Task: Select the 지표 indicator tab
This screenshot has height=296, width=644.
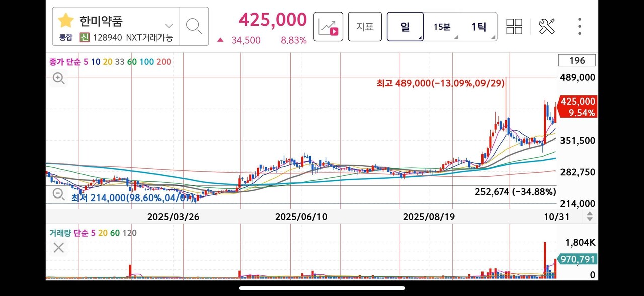Action: tap(364, 26)
